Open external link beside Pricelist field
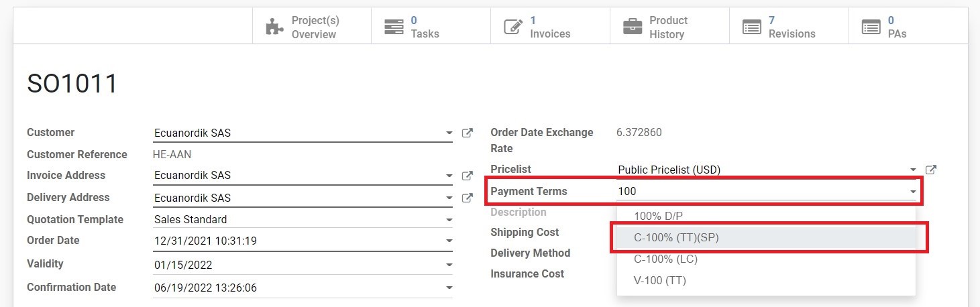 coord(930,170)
